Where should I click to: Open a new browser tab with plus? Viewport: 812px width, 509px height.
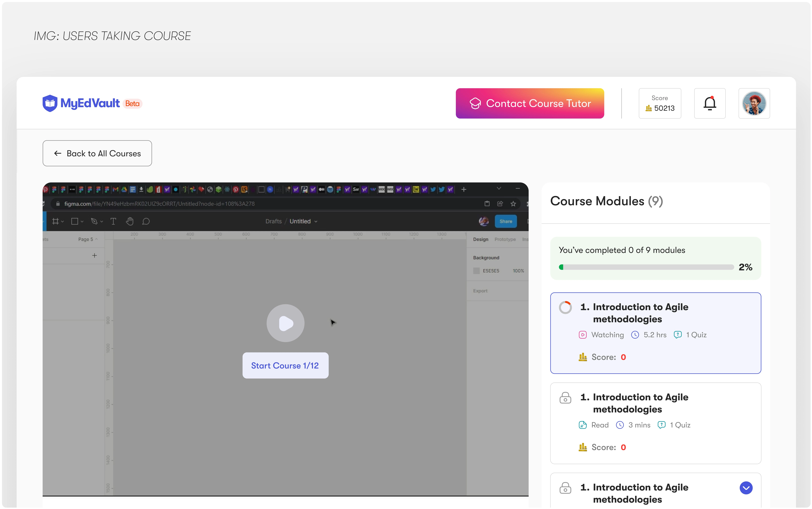pyautogui.click(x=463, y=189)
